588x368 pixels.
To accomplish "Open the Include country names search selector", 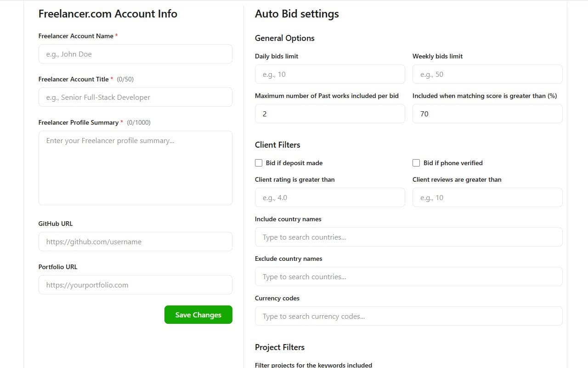I will click(x=408, y=237).
